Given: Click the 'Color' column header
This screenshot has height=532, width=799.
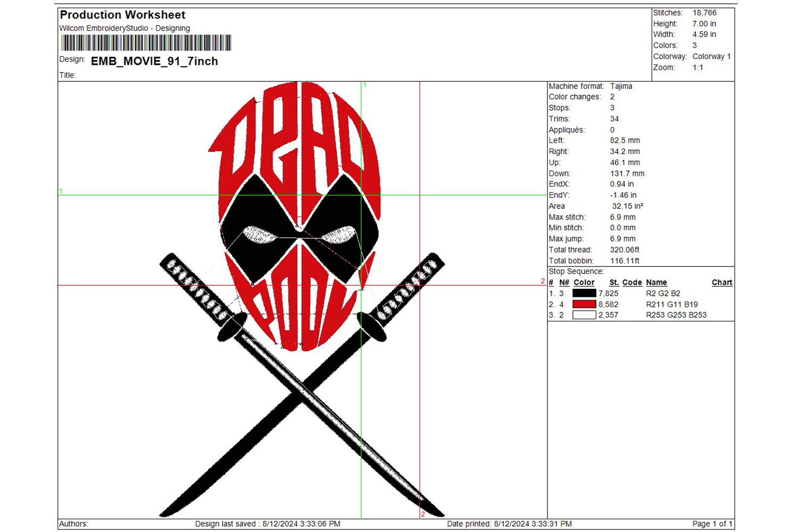Looking at the screenshot, I should tap(584, 282).
